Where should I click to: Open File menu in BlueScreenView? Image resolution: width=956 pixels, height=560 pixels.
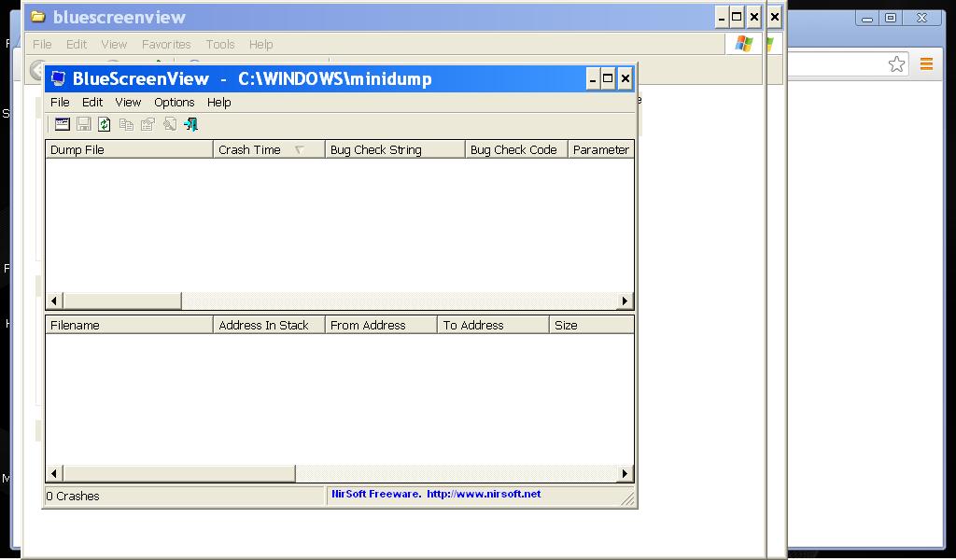coord(60,103)
